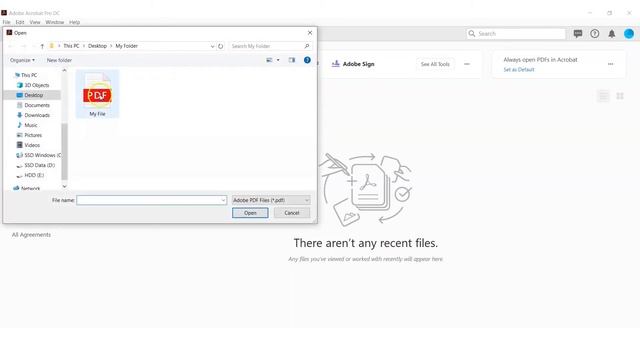Create a New folder in dialog
The height and width of the screenshot is (360, 640).
59,60
